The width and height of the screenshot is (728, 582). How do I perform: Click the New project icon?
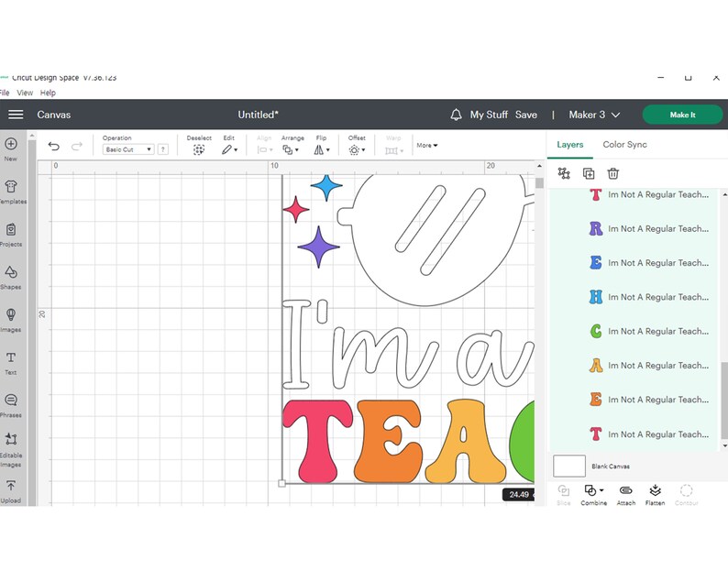11,149
